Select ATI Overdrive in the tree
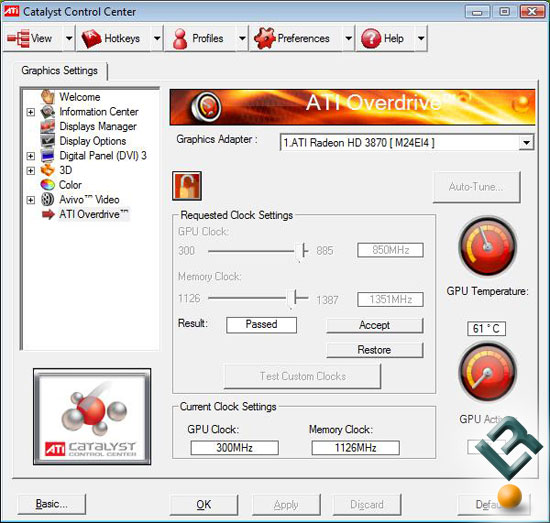Screen dimensions: 550x523 pos(94,214)
